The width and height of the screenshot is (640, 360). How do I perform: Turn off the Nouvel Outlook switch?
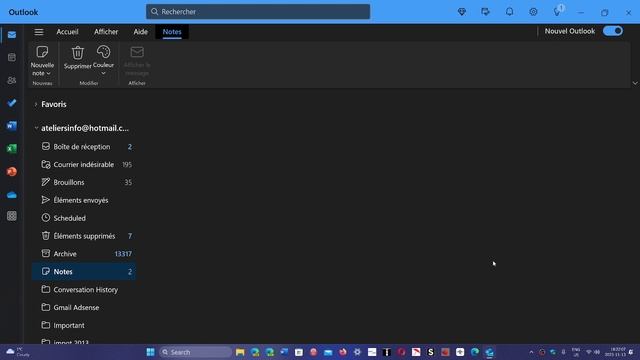[613, 31]
